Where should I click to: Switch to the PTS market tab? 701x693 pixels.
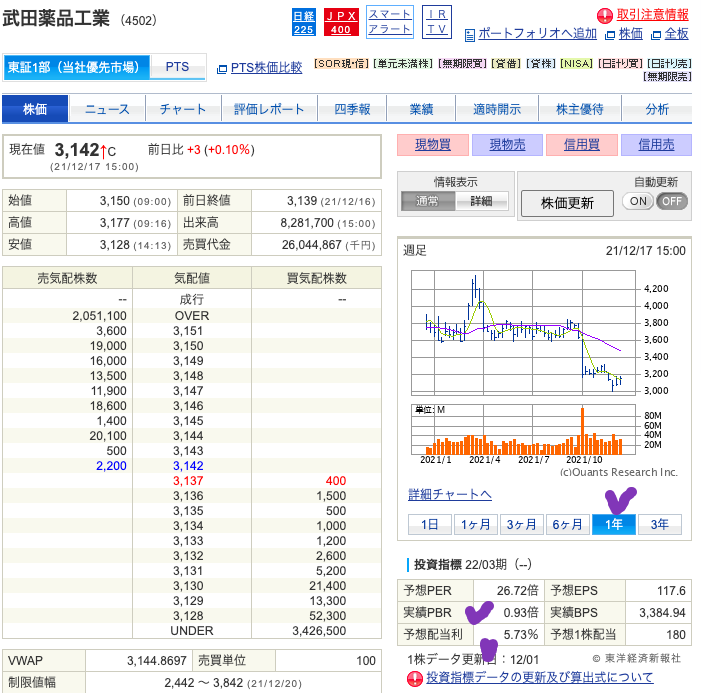[177, 67]
